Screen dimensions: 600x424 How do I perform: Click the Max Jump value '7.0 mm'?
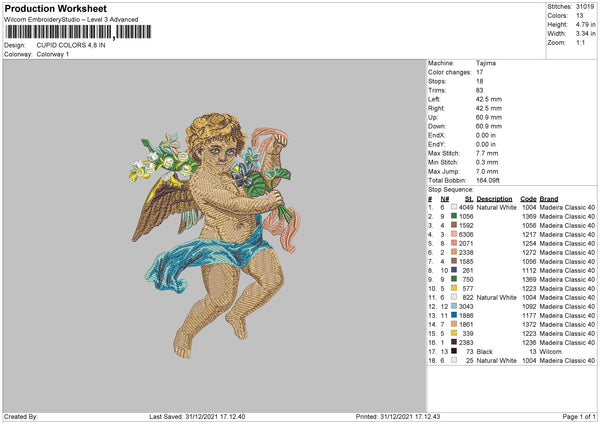pos(487,171)
